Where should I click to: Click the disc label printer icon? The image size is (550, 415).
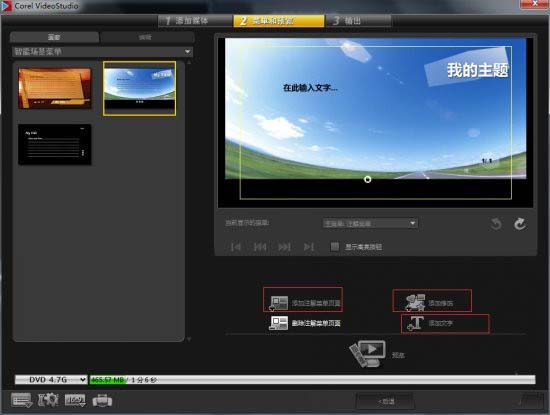click(102, 400)
